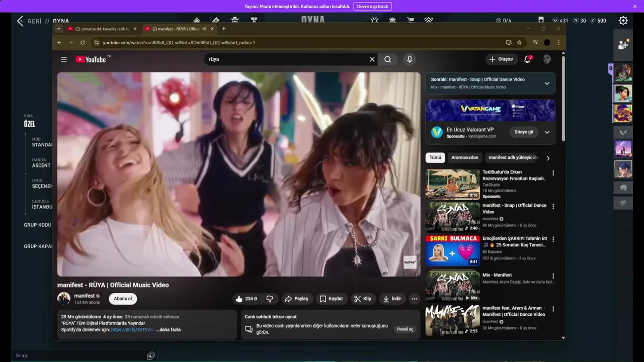Click Valorant GERİ back arrow
Image resolution: width=644 pixels, height=362 pixels.
[x=20, y=21]
